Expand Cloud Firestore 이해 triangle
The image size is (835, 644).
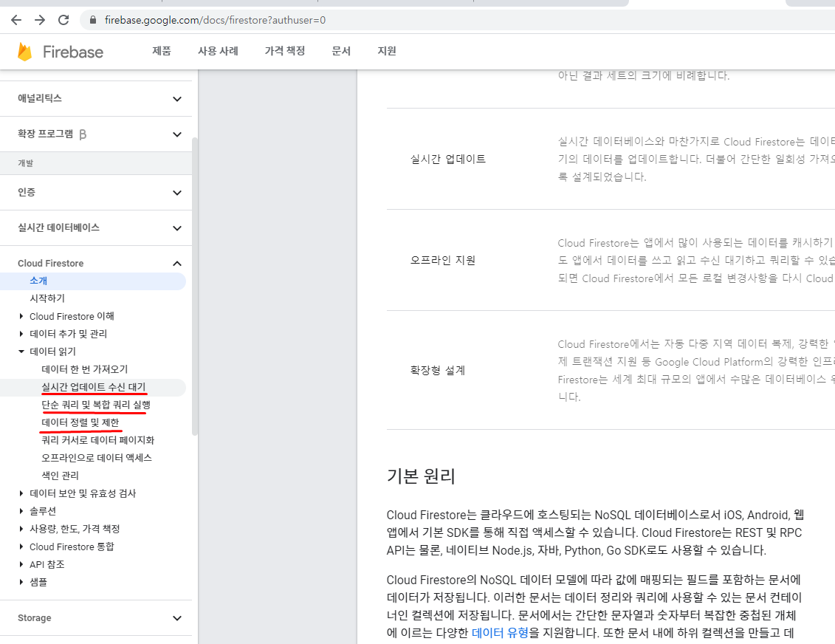(x=21, y=316)
